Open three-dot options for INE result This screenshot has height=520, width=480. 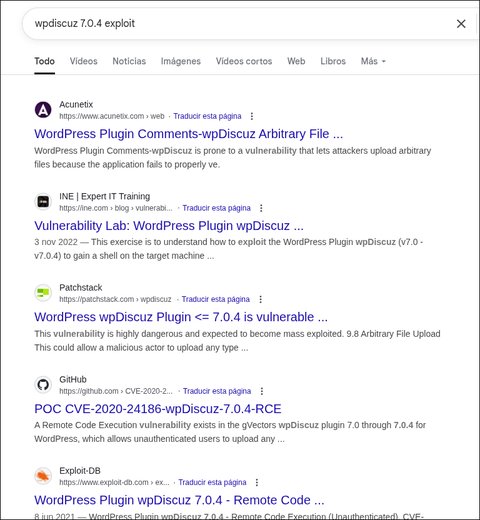tap(261, 208)
